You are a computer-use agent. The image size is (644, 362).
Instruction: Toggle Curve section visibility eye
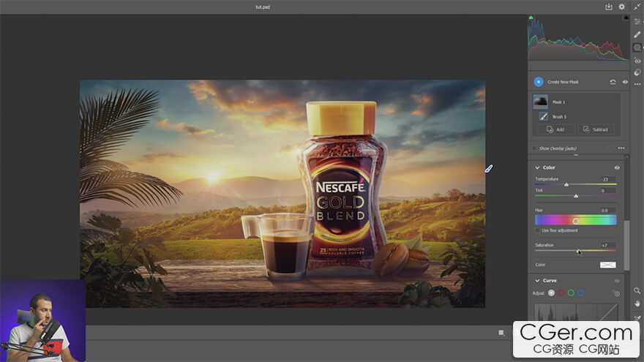617,281
